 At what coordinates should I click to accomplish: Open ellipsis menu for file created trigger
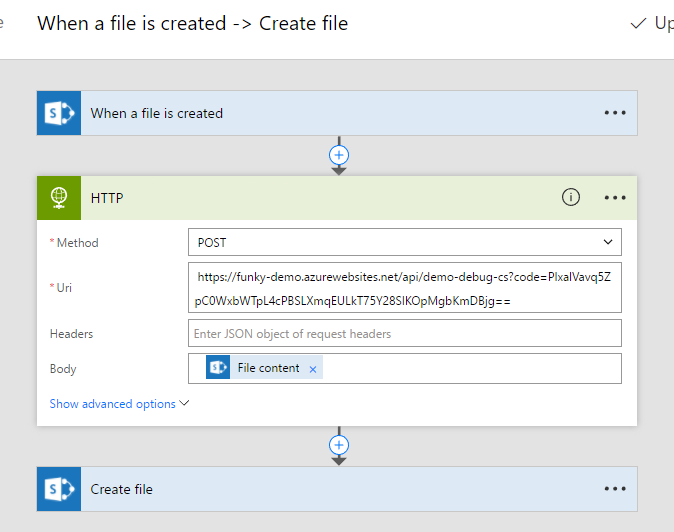[x=615, y=113]
